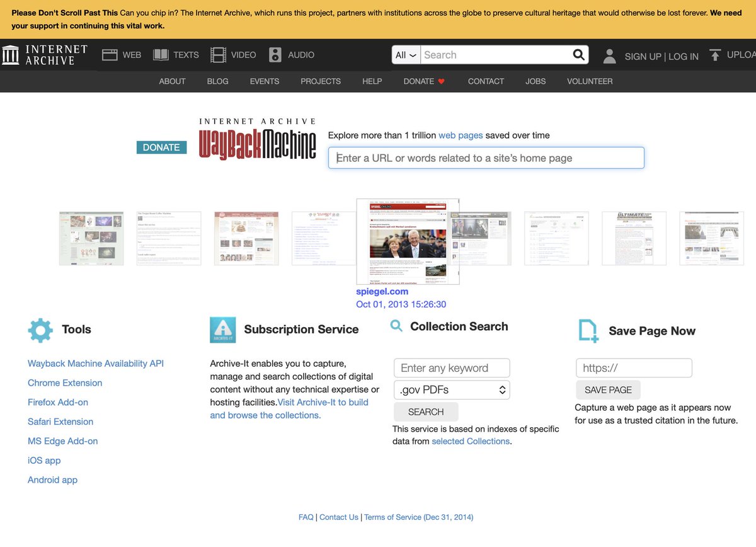
Task: Click the VIDEO label in header
Action: pyautogui.click(x=243, y=55)
